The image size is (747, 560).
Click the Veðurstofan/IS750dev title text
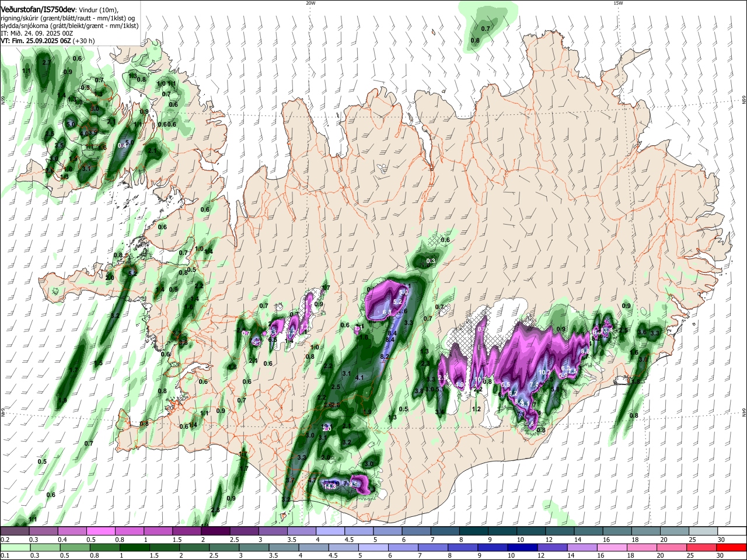[x=37, y=9]
